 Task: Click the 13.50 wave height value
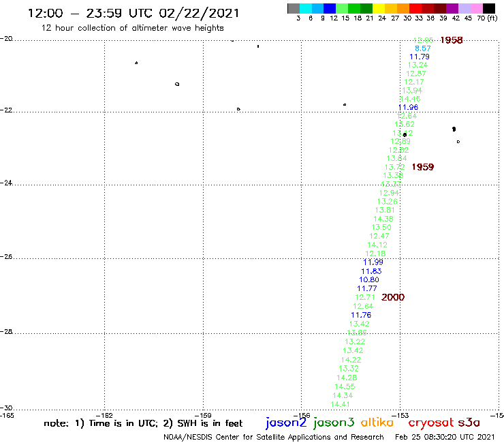pyautogui.click(x=381, y=227)
